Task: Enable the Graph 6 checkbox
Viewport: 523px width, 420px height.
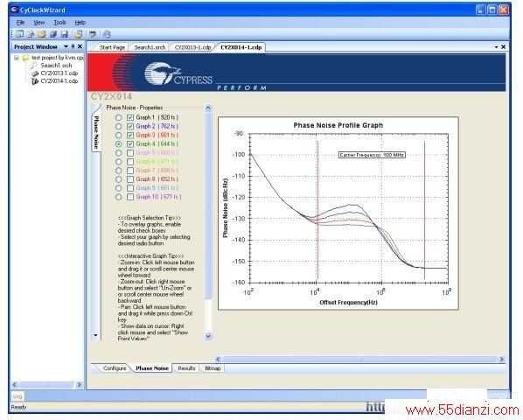Action: (130, 162)
